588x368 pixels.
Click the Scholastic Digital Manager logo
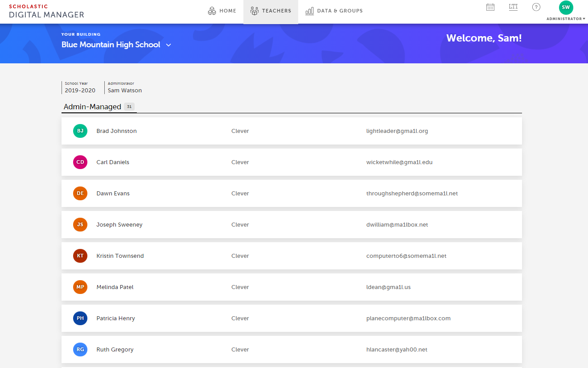pos(46,12)
